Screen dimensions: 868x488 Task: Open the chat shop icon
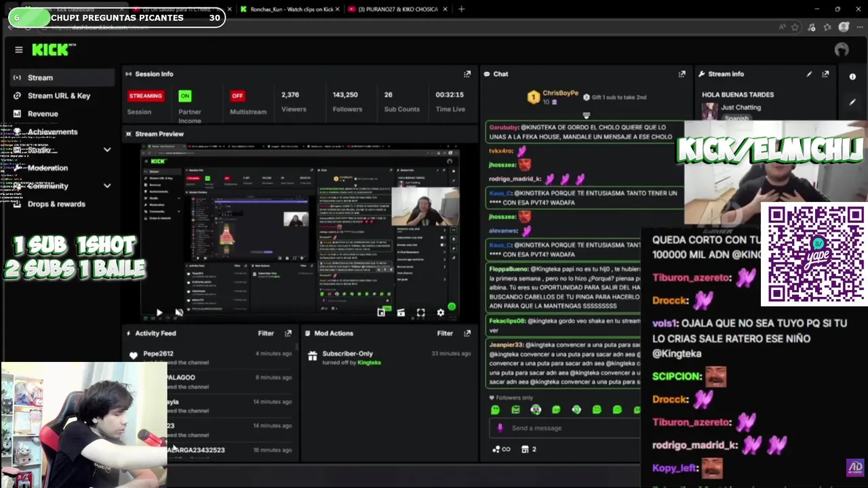point(525,449)
